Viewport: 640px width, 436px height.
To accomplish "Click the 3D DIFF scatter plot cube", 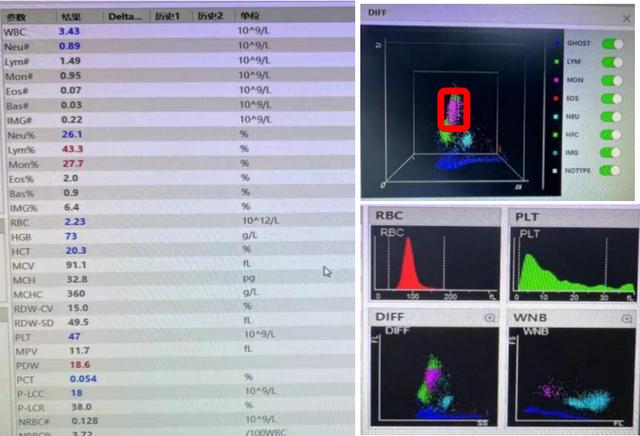I will pyautogui.click(x=454, y=110).
